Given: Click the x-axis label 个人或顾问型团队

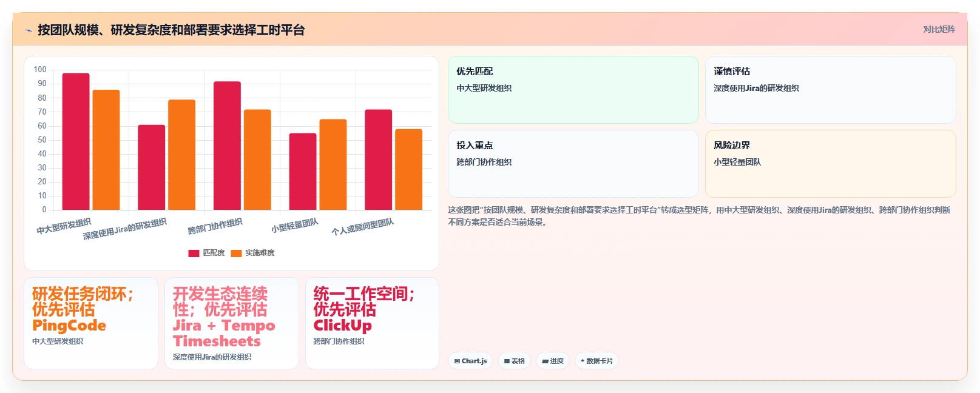Looking at the screenshot, I should coord(363,227).
